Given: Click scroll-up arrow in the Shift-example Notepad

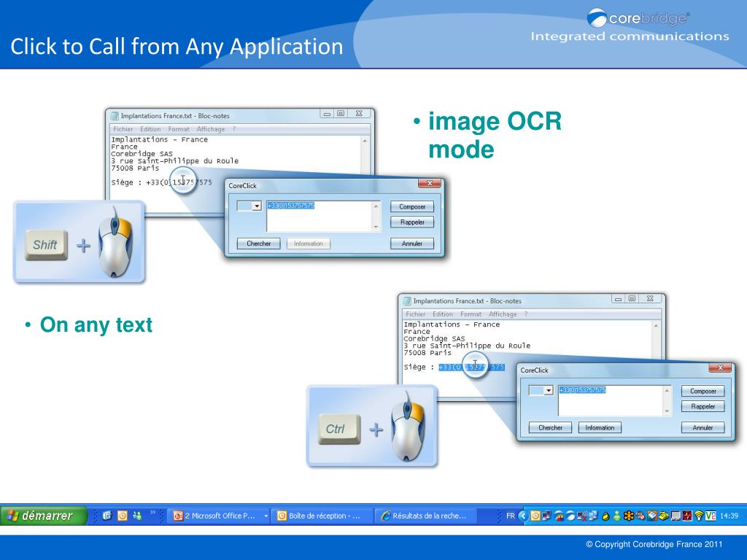Looking at the screenshot, I should [x=365, y=141].
